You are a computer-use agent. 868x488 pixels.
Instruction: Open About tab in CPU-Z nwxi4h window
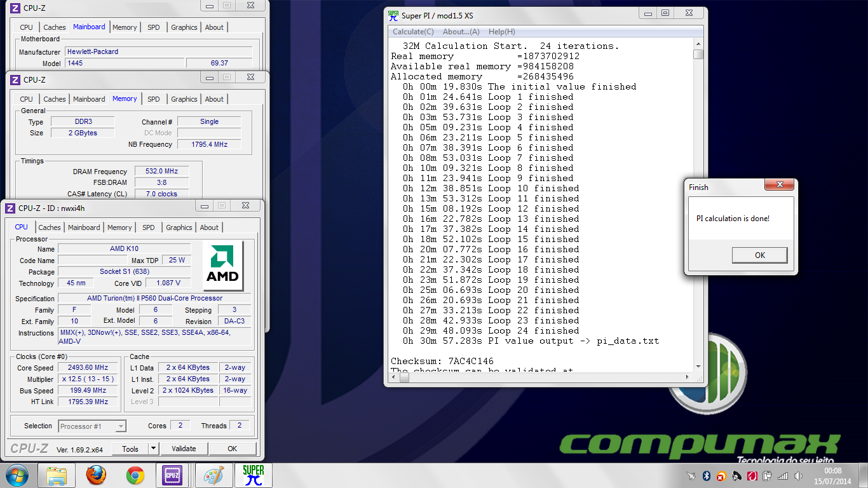209,227
